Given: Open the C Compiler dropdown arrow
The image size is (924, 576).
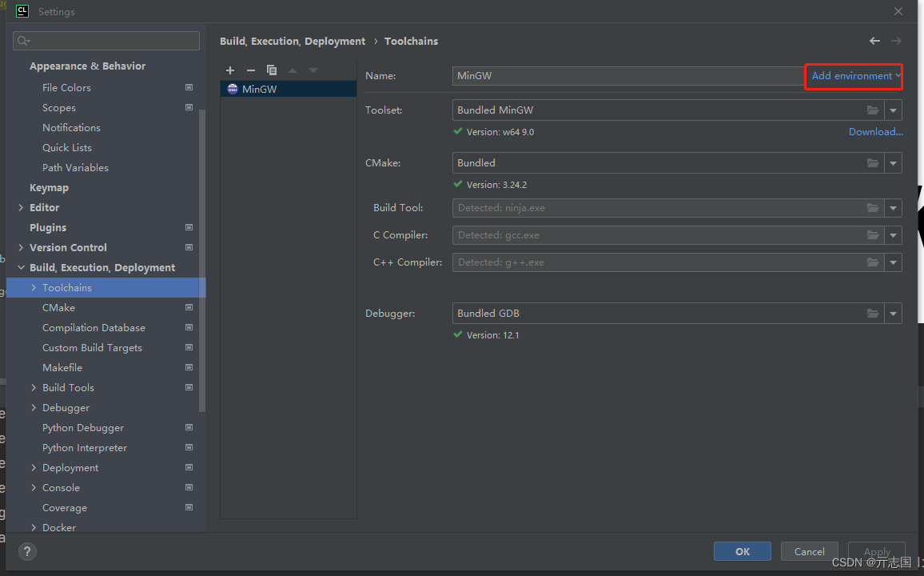Looking at the screenshot, I should 894,235.
